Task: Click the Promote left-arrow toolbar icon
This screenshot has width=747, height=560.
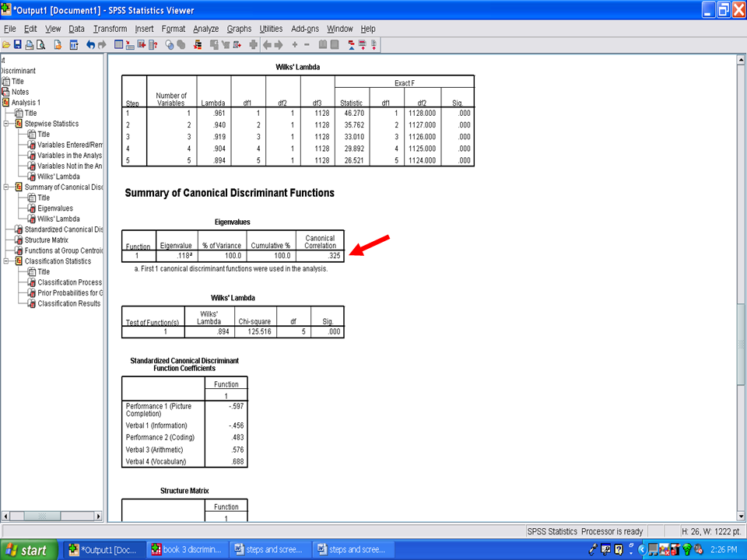Action: pyautogui.click(x=267, y=44)
